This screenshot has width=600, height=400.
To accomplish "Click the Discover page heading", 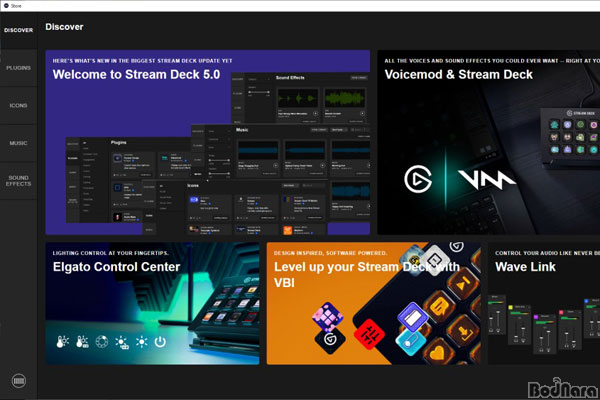I will click(64, 27).
